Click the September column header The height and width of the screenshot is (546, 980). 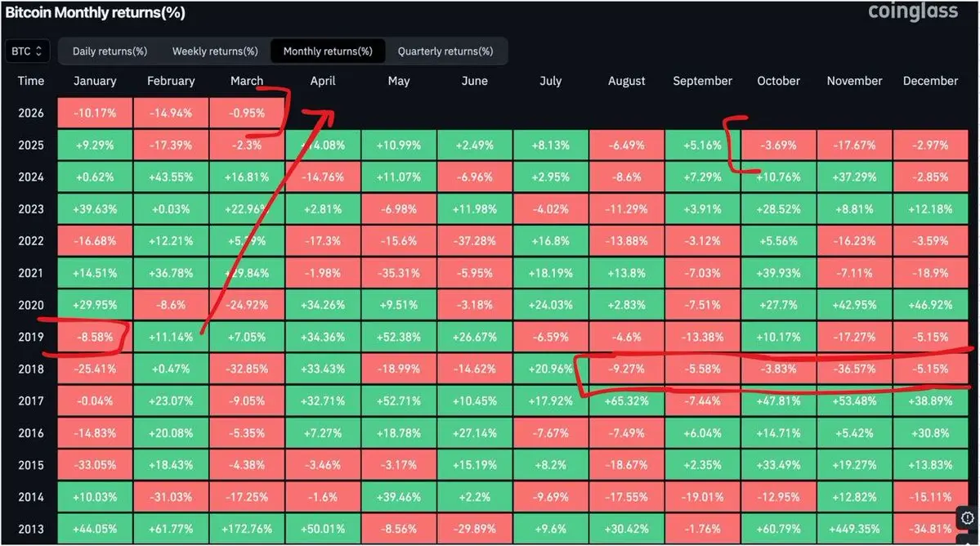coord(702,81)
